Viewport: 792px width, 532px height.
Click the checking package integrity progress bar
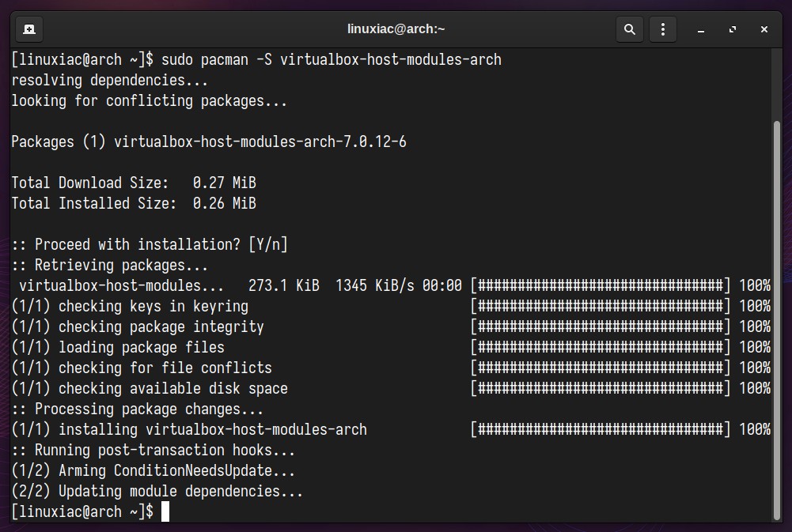click(601, 327)
